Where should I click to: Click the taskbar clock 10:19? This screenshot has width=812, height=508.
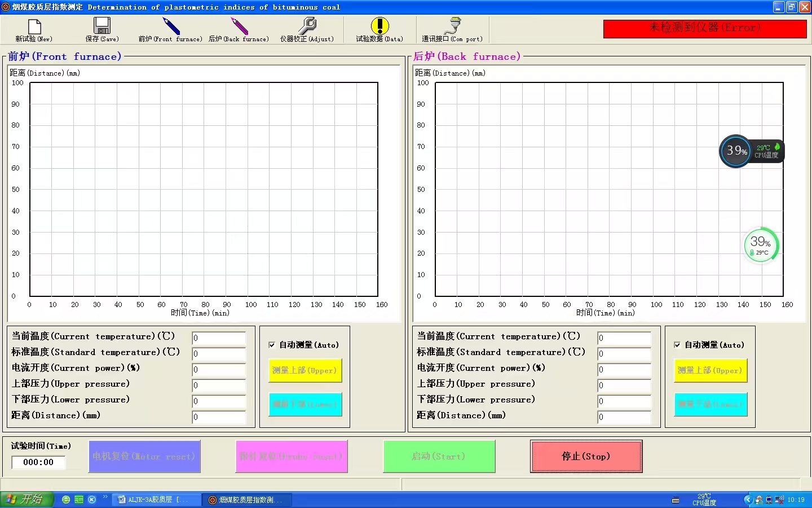click(x=796, y=500)
